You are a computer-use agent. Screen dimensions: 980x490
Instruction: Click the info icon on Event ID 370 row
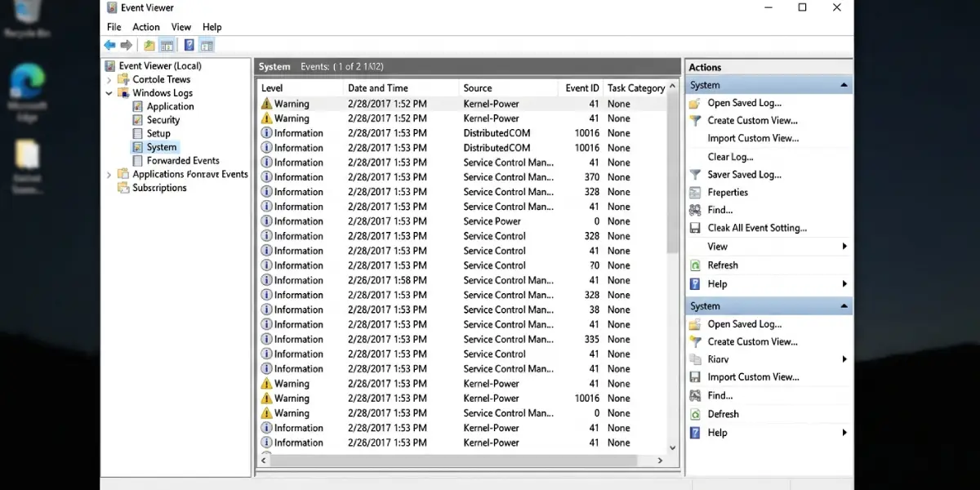coord(266,177)
